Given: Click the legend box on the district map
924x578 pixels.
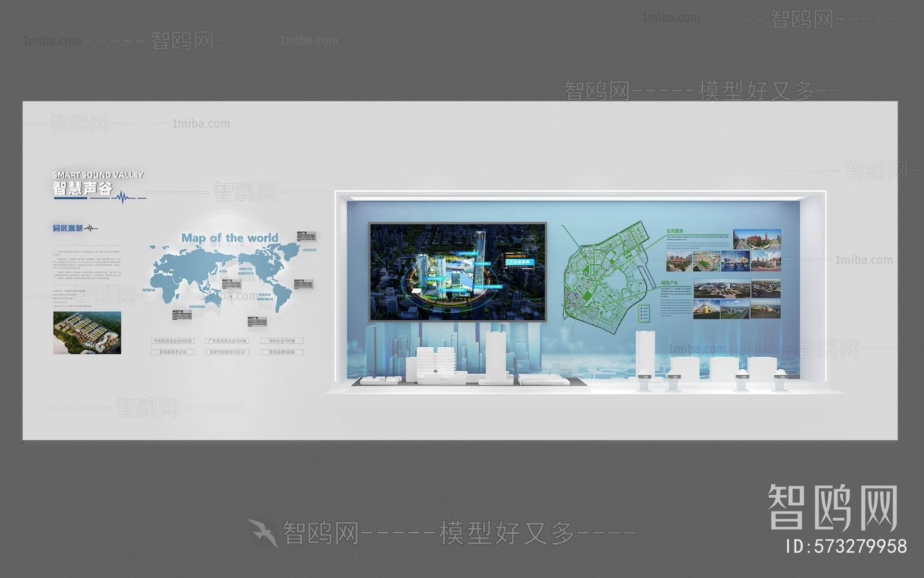Looking at the screenshot, I should pos(644,314).
